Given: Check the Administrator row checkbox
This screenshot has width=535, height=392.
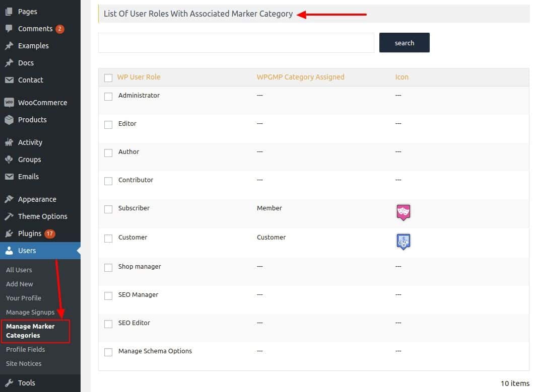Looking at the screenshot, I should pos(108,96).
